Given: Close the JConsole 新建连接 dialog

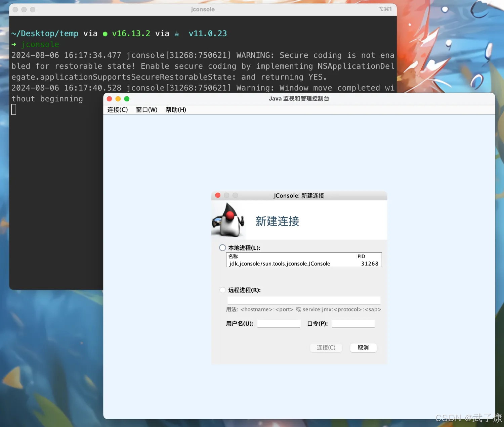Looking at the screenshot, I should coord(218,195).
